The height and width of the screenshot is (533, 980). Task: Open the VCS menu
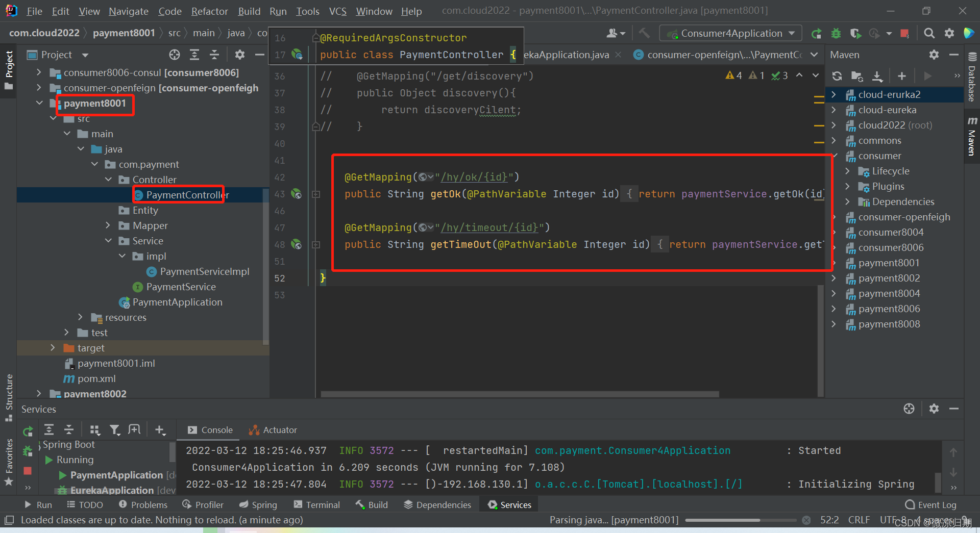(337, 11)
